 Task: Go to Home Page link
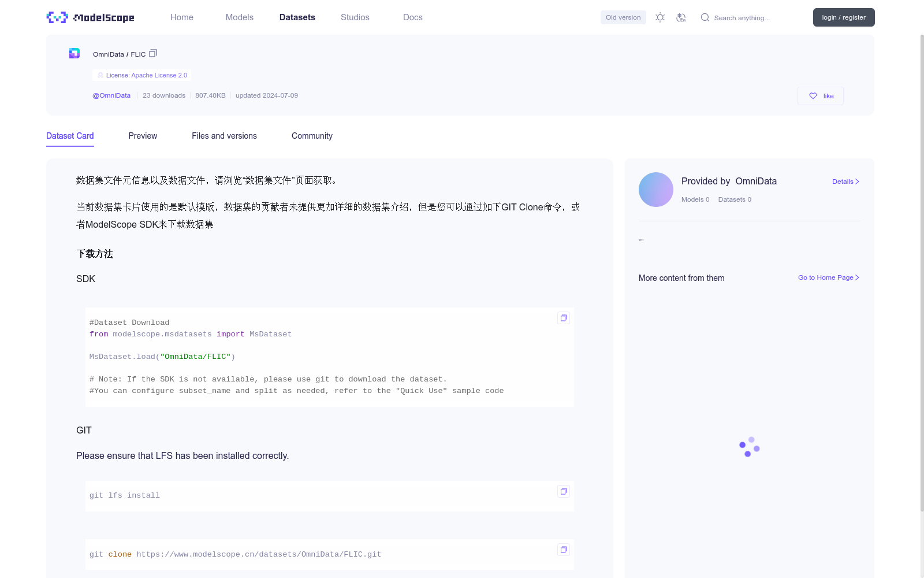(x=829, y=277)
